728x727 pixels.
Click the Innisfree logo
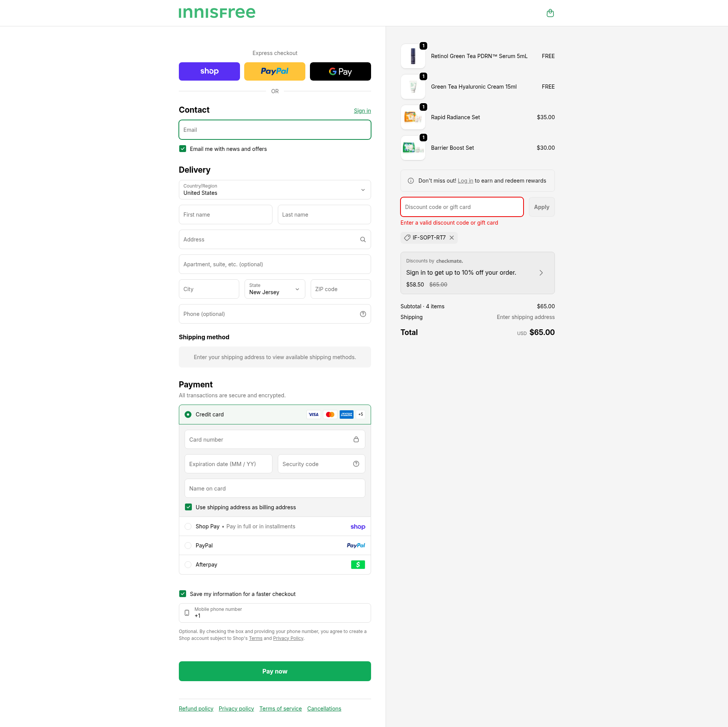click(x=217, y=13)
